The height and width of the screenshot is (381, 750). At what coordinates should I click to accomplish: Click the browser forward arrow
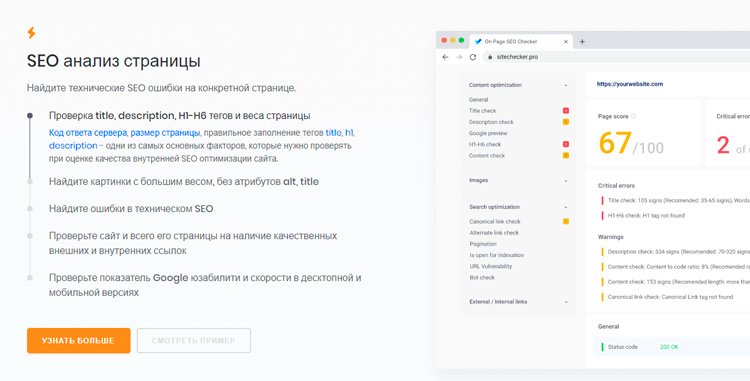(459, 57)
